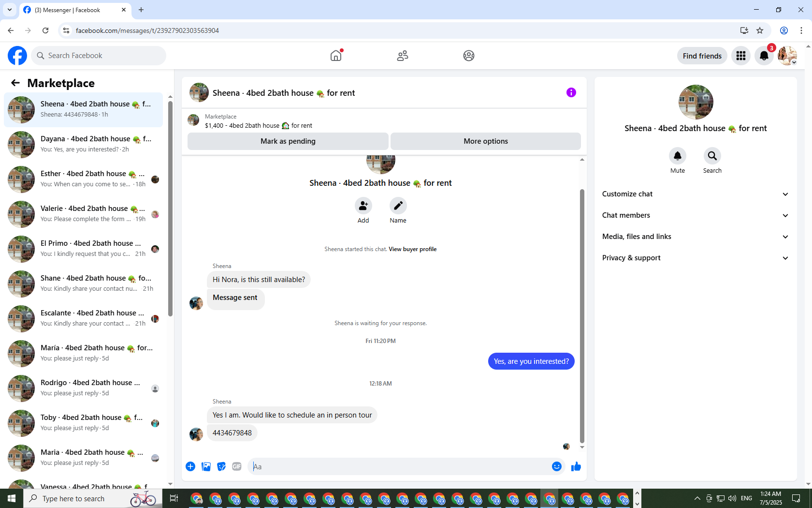This screenshot has width=812, height=508.
Task: Go back from Marketplace with the arrow
Action: [15, 83]
